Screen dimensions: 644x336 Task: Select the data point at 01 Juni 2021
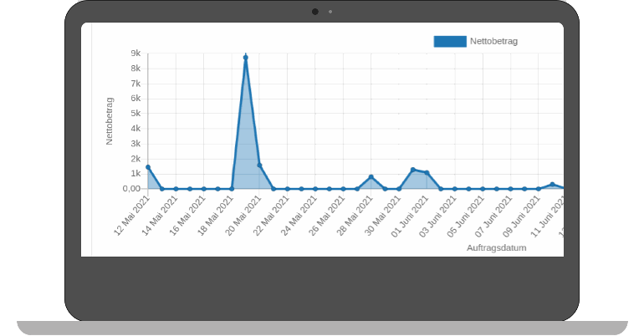click(427, 173)
